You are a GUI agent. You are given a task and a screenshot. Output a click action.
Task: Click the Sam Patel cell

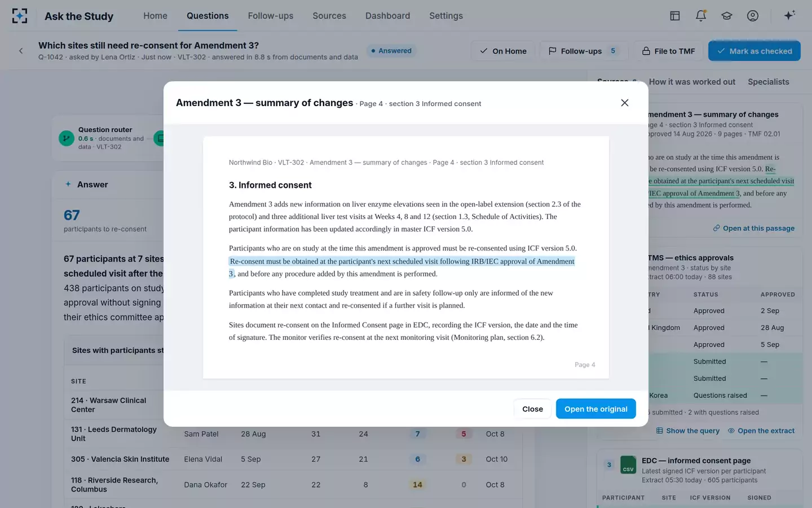click(201, 433)
